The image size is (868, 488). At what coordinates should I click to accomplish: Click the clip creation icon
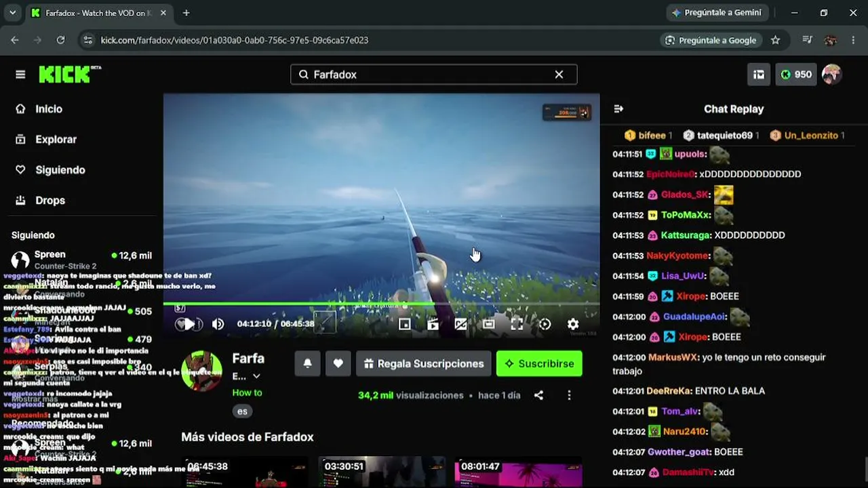click(433, 324)
